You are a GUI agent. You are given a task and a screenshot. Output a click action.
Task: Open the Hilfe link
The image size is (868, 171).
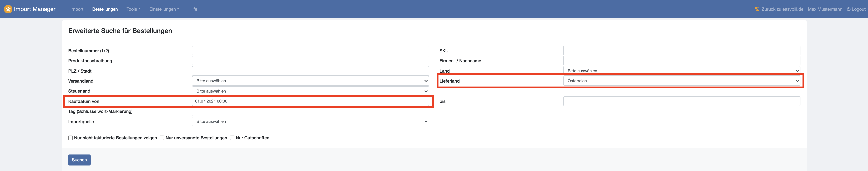[193, 9]
